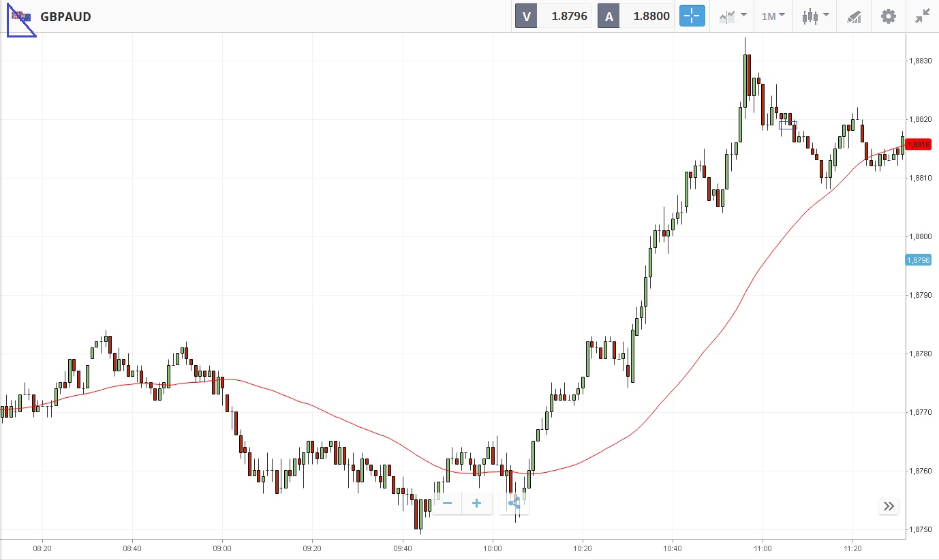The height and width of the screenshot is (560, 939).
Task: Click the V sell button at 1.8796
Action: pos(526,16)
